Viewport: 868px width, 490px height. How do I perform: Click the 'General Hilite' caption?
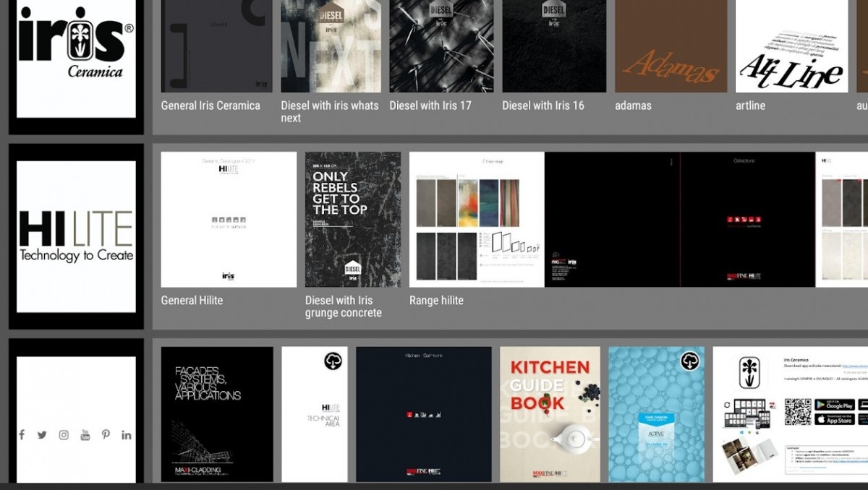click(192, 301)
